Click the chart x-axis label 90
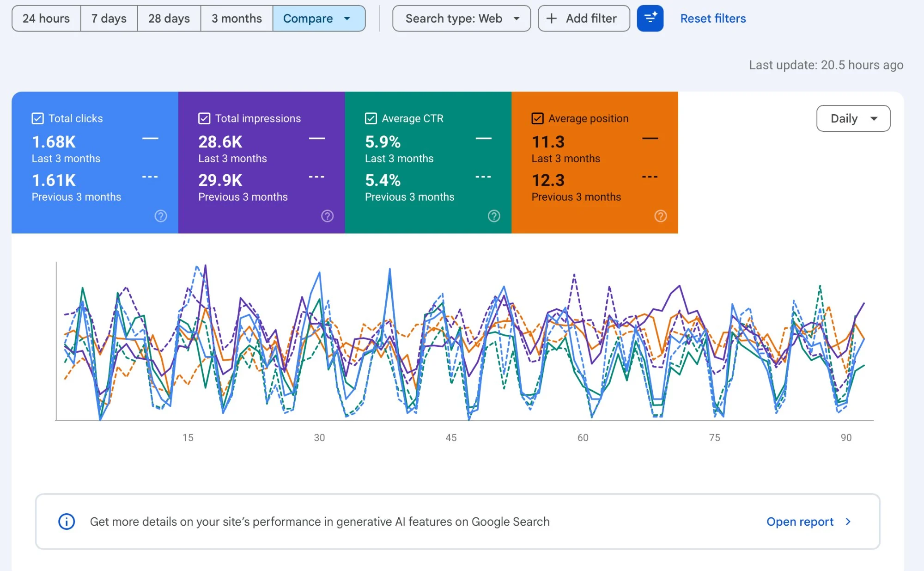The width and height of the screenshot is (924, 571). pos(846,437)
